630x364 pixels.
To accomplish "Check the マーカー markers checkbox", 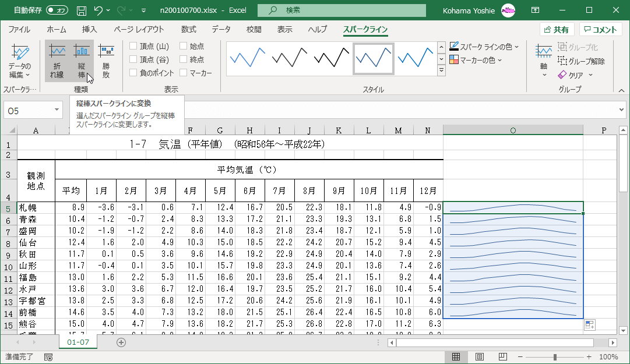I will [184, 73].
